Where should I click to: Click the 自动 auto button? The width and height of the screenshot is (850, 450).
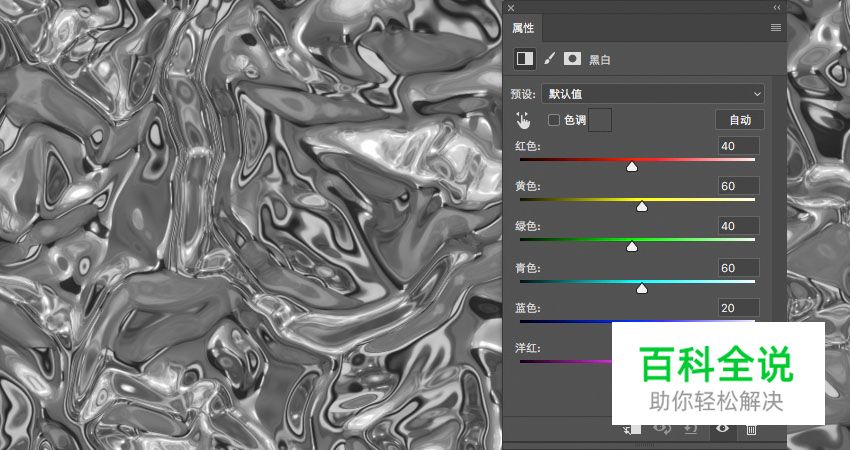pyautogui.click(x=740, y=120)
